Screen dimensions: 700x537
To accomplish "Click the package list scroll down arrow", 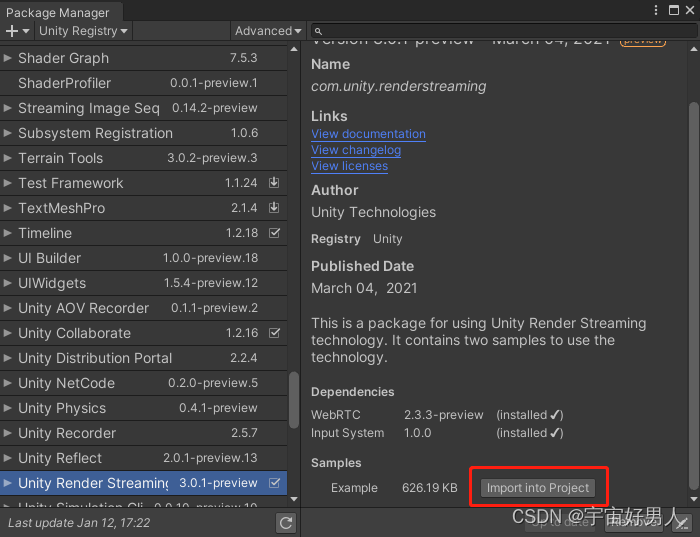I will pyautogui.click(x=294, y=499).
